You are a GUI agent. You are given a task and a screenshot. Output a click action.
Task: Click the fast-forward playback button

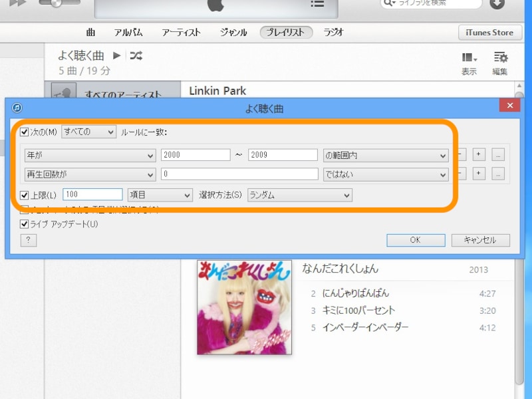18,3
